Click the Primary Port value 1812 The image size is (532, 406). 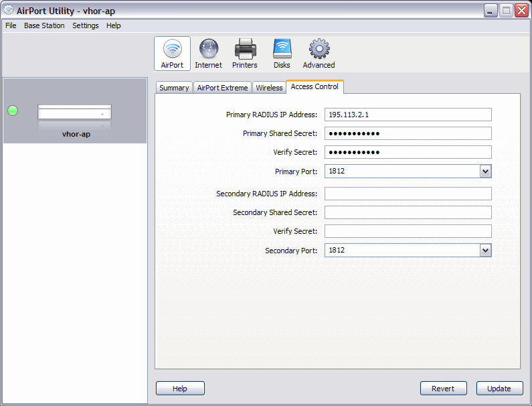[x=337, y=172]
